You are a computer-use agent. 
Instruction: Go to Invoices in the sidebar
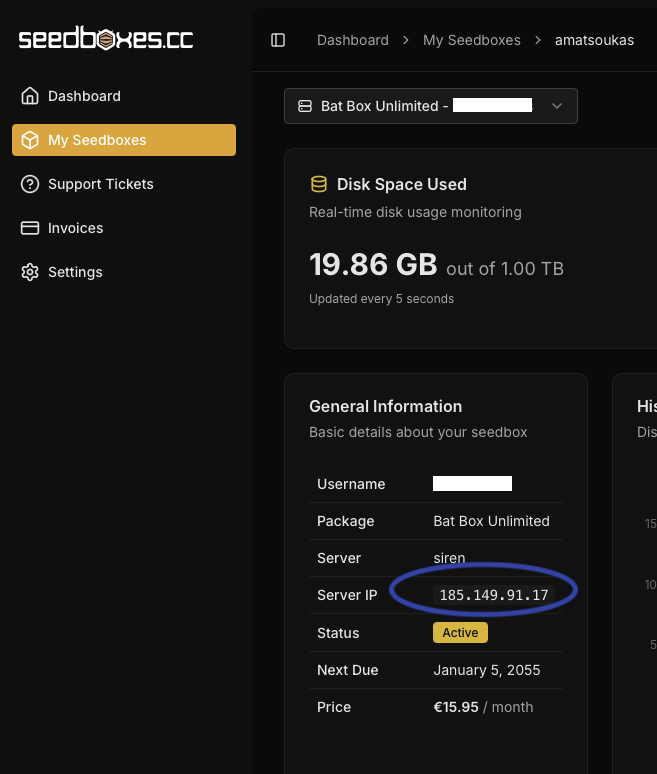(x=76, y=228)
